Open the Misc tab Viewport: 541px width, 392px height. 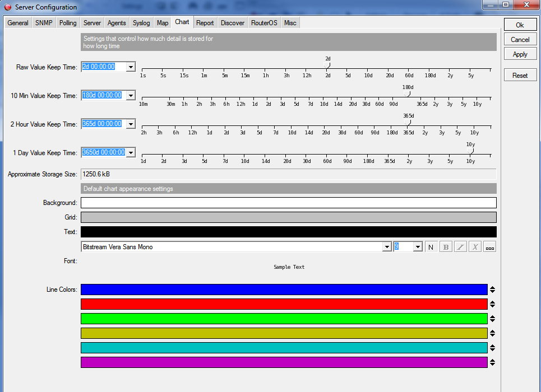coord(290,23)
